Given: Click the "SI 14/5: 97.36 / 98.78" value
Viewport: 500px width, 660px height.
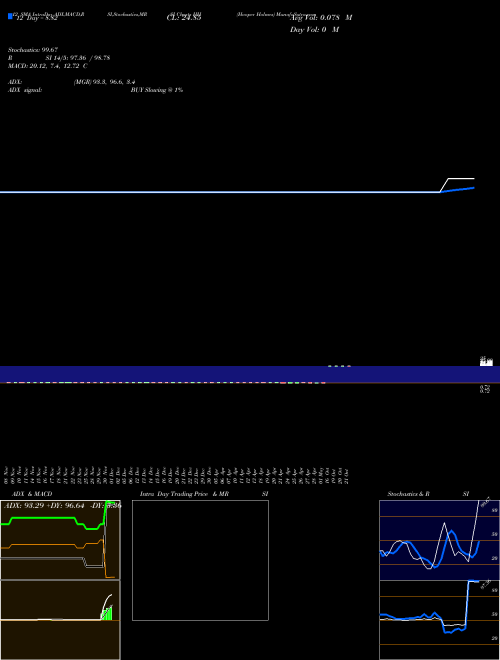Looking at the screenshot, I should click(78, 58).
